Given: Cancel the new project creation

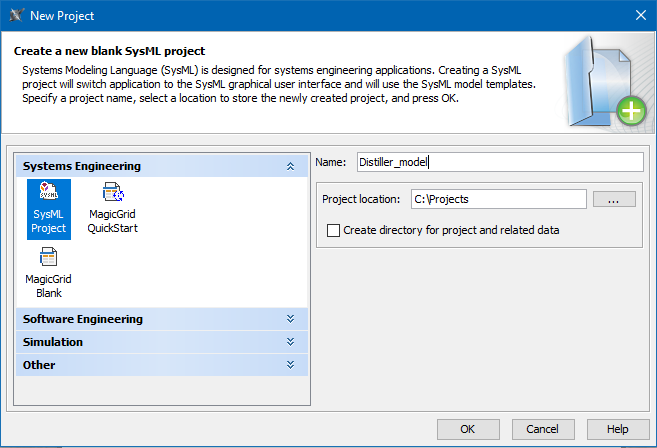Looking at the screenshot, I should tap(543, 429).
